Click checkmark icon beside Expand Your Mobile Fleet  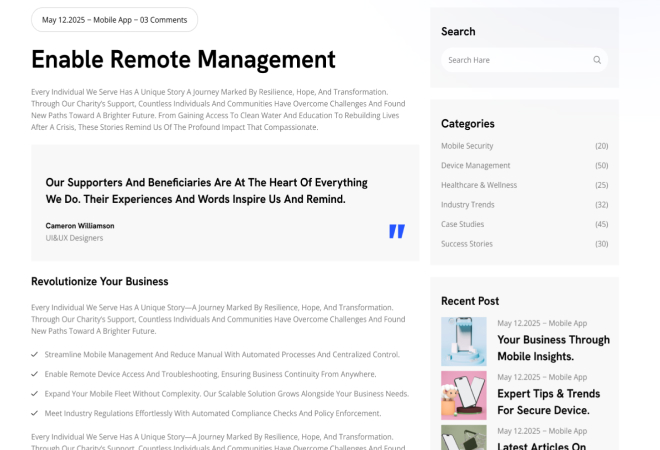pyautogui.click(x=35, y=394)
